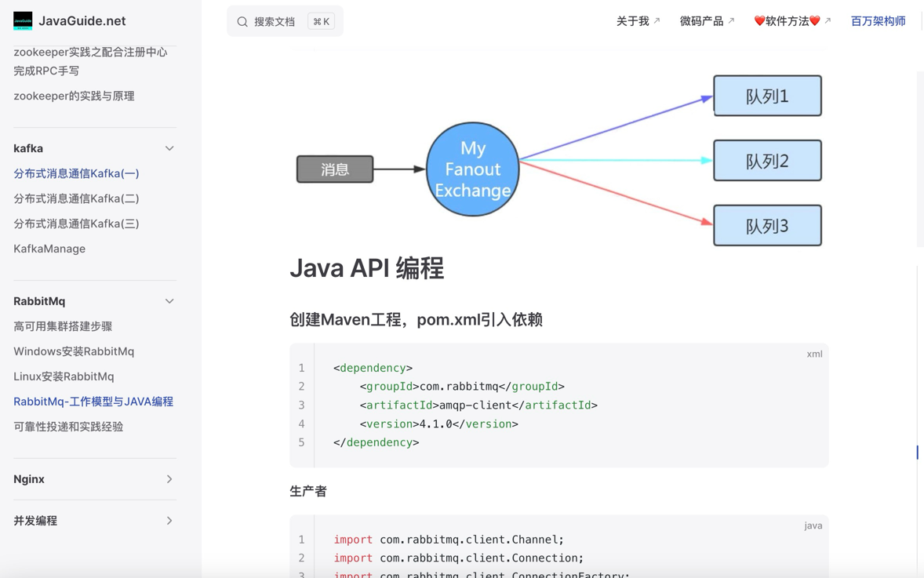The height and width of the screenshot is (578, 924).
Task: Click the external-link arrow beside 关于我
Action: click(657, 20)
